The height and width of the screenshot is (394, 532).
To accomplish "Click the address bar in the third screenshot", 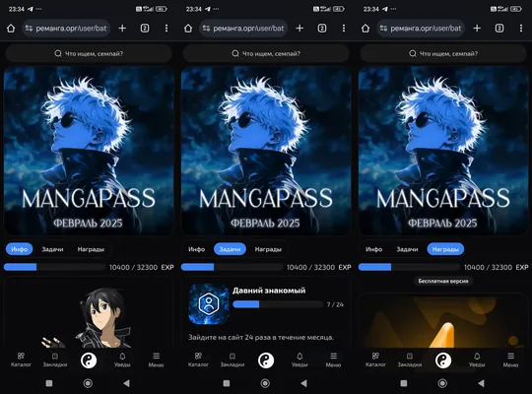I will [x=421, y=29].
